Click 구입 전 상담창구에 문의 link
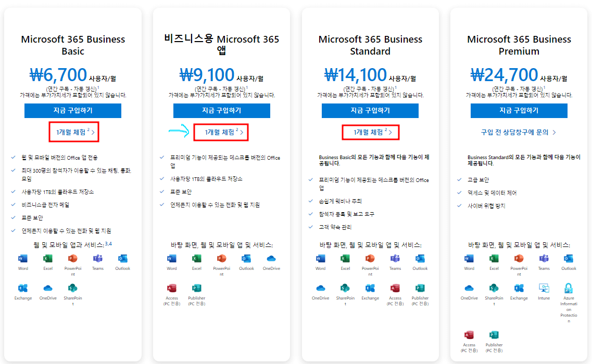Viewport: 592px width, 364px height. coord(519,133)
